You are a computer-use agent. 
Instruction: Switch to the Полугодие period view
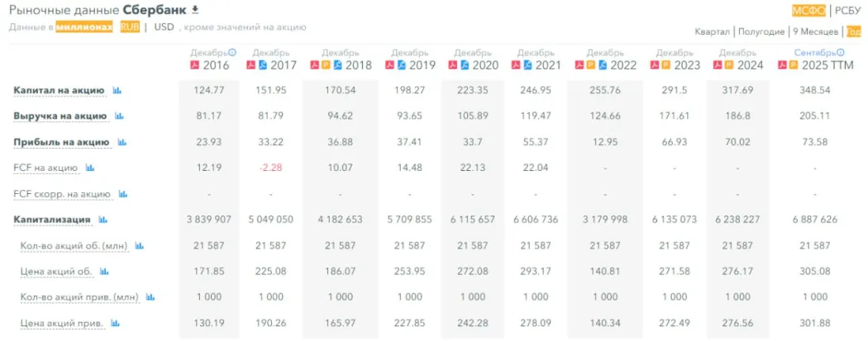(x=761, y=31)
